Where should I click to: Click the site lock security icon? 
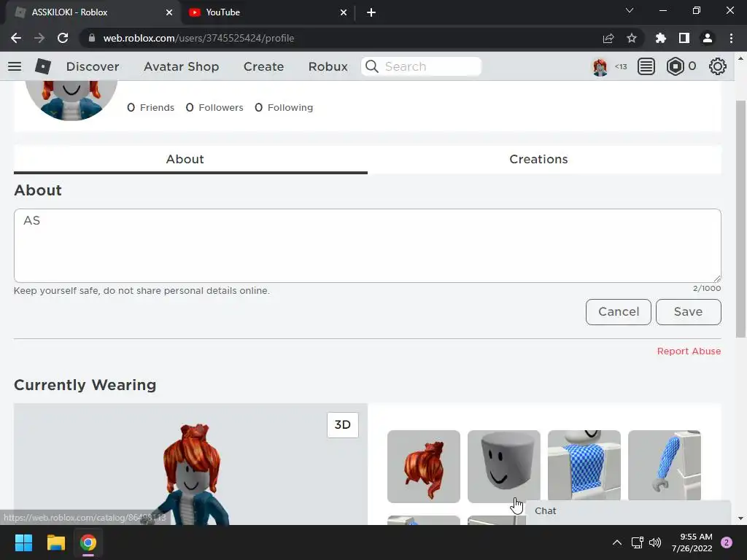pyautogui.click(x=92, y=38)
